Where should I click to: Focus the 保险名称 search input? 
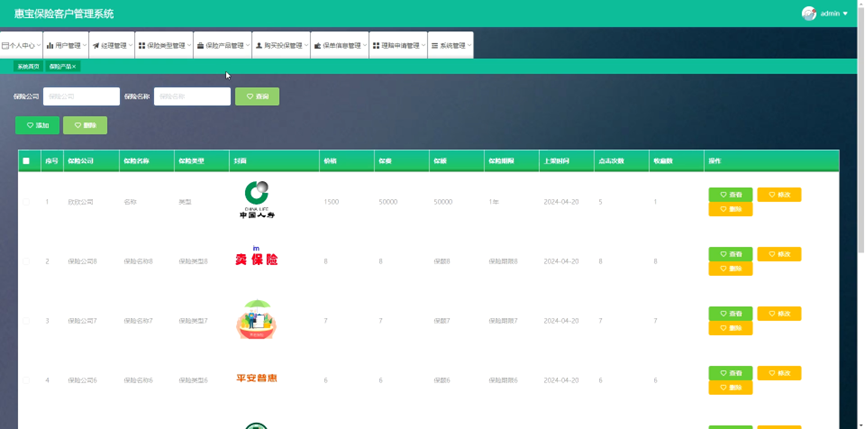click(x=192, y=96)
